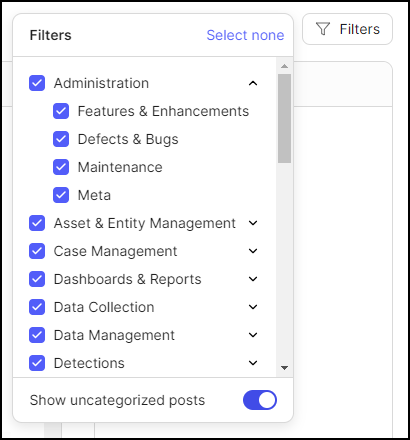Click the scrollbar up arrow

point(284,66)
